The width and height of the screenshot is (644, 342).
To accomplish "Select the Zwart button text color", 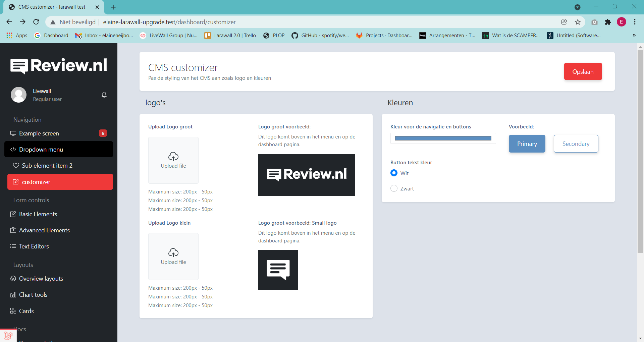I will pyautogui.click(x=394, y=188).
